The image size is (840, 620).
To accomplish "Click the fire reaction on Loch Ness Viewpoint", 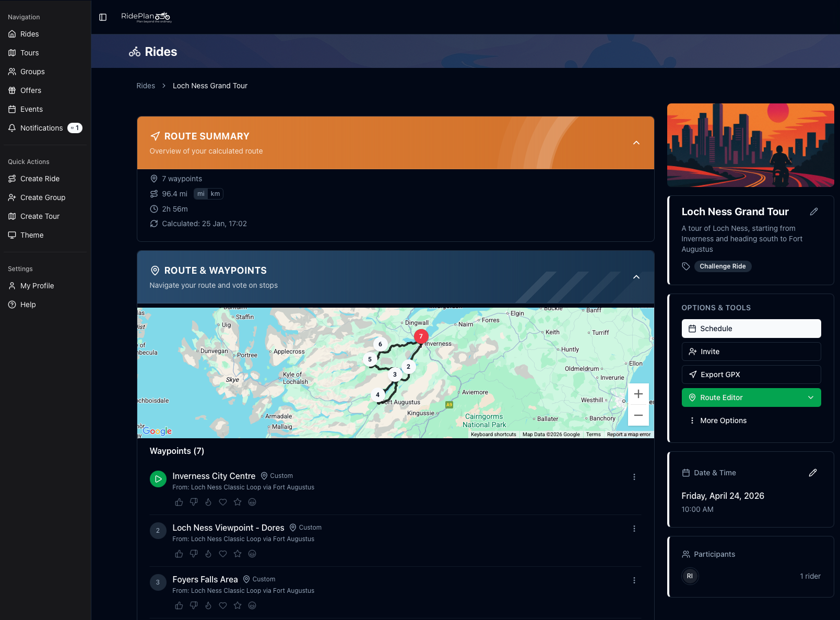I will tap(208, 554).
